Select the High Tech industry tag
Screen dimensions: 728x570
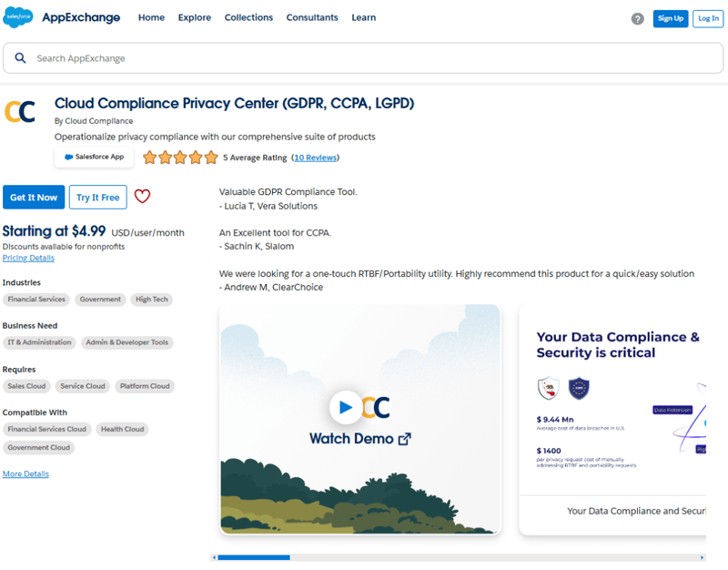151,300
